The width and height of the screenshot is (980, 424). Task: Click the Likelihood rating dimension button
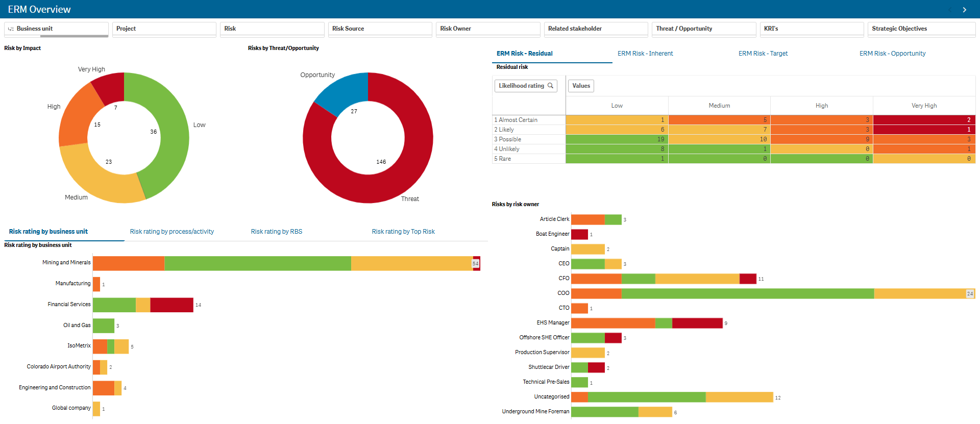pyautogui.click(x=521, y=86)
